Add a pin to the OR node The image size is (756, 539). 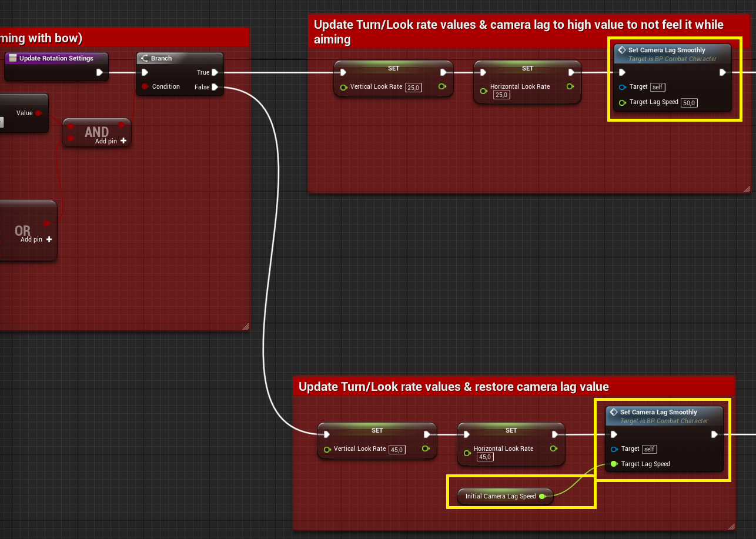(49, 239)
